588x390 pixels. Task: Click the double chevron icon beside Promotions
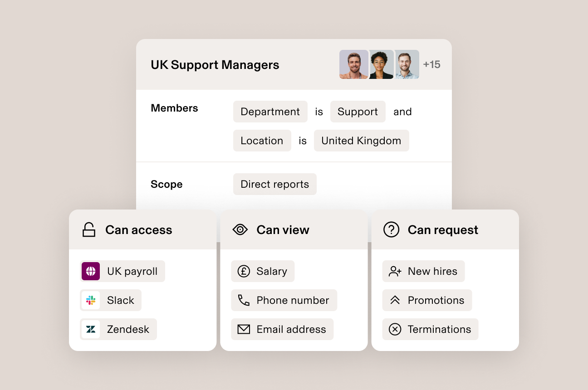(394, 300)
